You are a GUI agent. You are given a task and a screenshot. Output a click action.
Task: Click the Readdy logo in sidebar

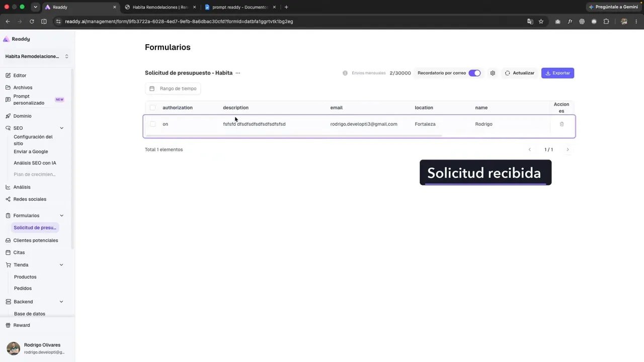[17, 39]
